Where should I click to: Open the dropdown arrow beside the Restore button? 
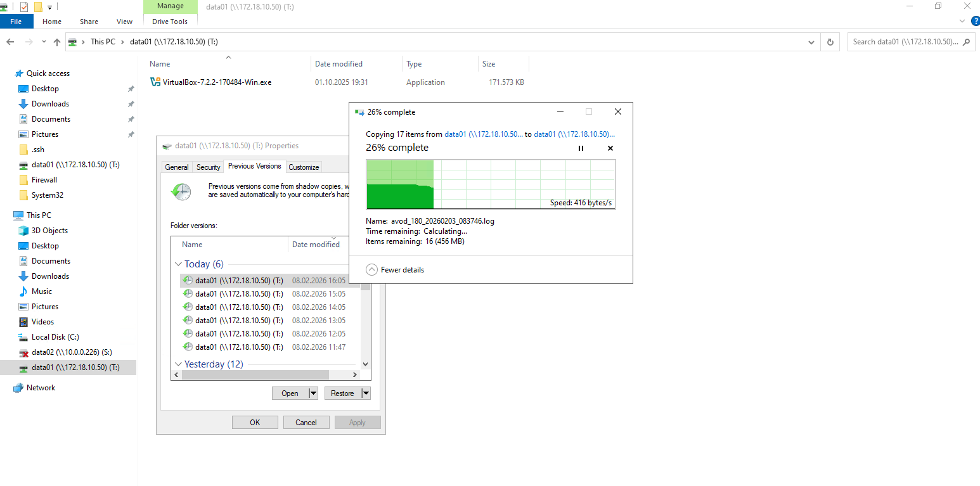(365, 393)
